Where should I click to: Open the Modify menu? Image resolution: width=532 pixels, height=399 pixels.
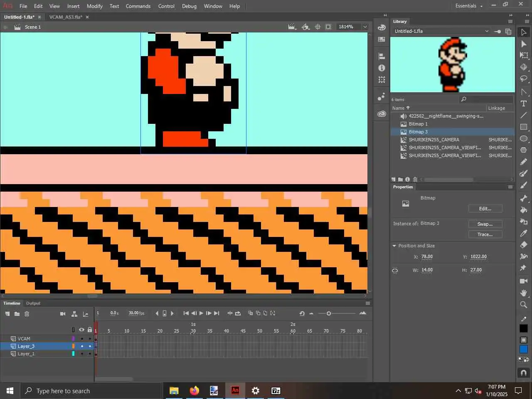click(x=95, y=6)
